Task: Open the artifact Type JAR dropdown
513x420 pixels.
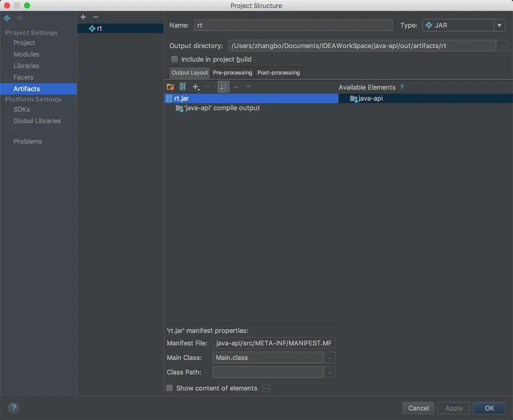Action: (463, 25)
